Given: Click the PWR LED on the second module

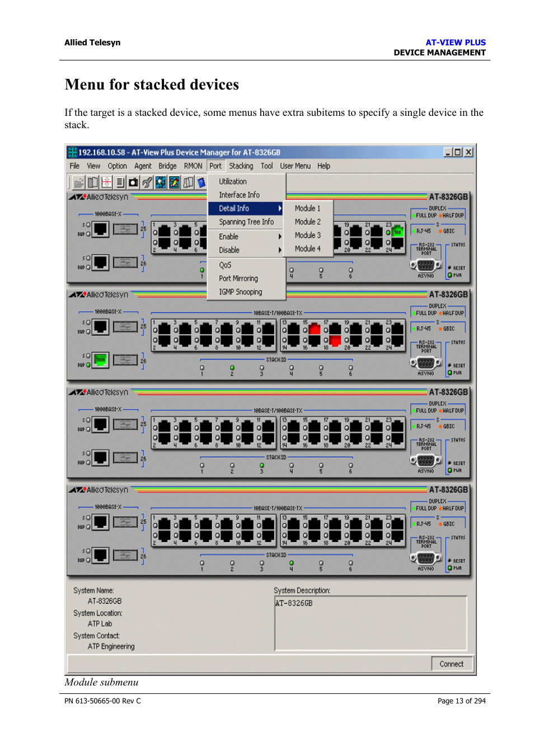Looking at the screenshot, I should [x=449, y=373].
